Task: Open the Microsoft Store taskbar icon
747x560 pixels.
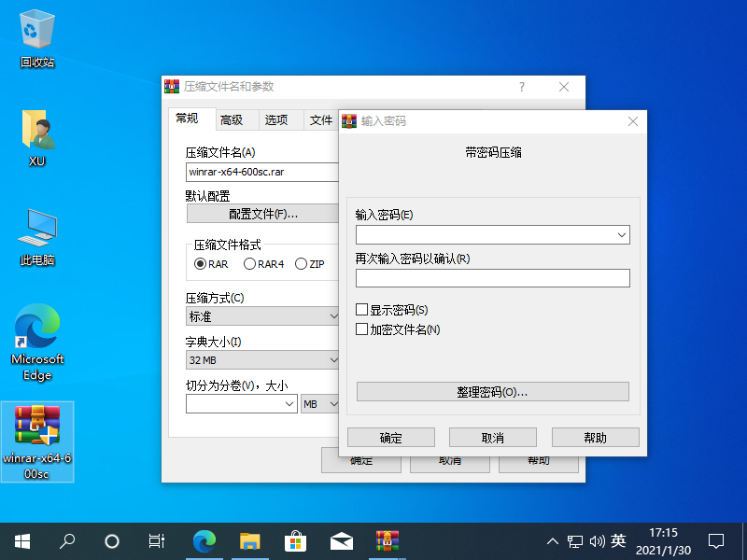Action: tap(295, 540)
